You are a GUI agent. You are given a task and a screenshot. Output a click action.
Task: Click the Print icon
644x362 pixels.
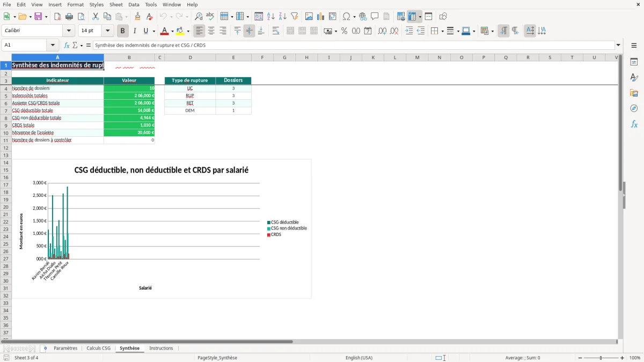69,17
